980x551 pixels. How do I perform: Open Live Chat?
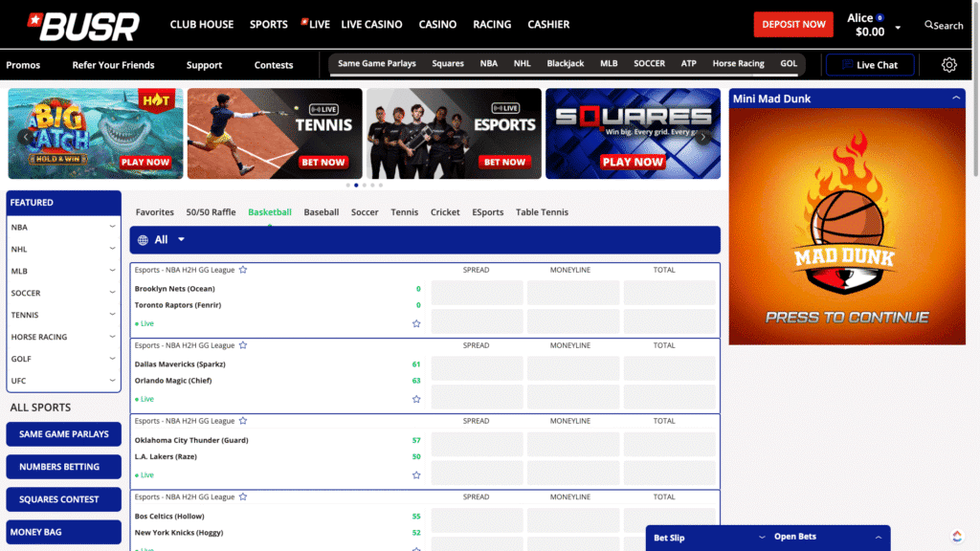tap(869, 64)
